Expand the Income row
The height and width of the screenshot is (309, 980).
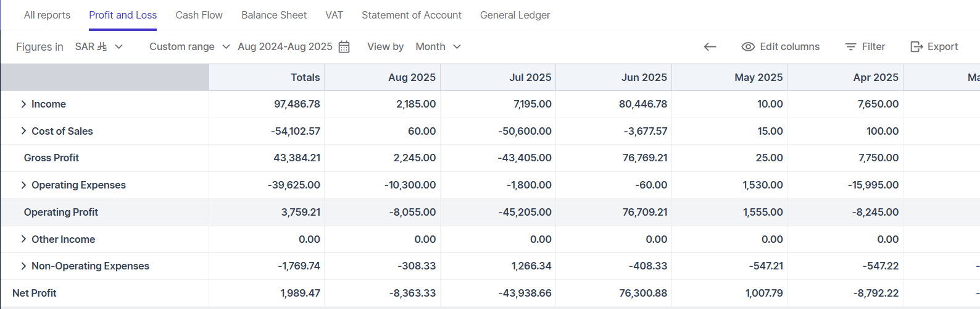23,104
